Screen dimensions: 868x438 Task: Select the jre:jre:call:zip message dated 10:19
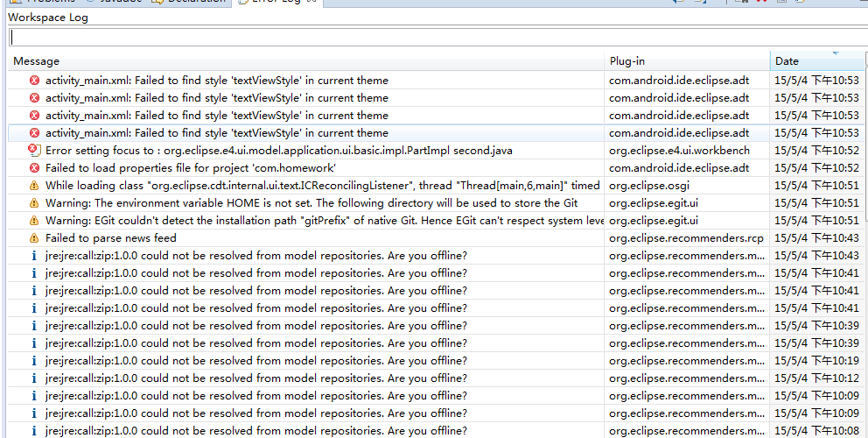(256, 361)
